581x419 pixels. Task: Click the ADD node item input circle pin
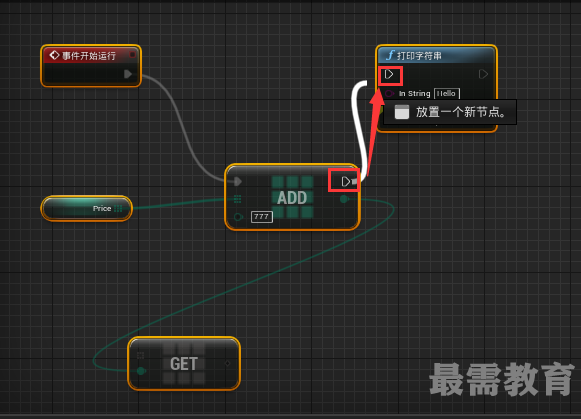point(238,216)
